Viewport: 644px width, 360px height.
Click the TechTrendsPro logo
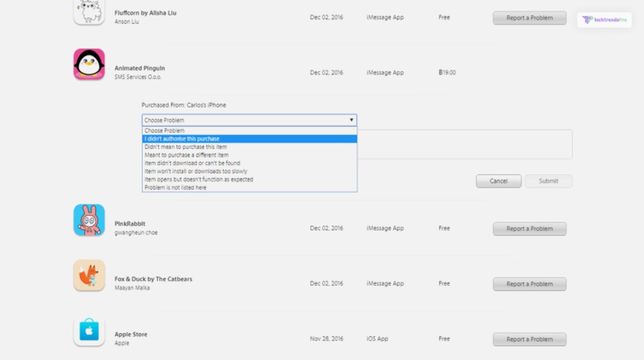[604, 20]
